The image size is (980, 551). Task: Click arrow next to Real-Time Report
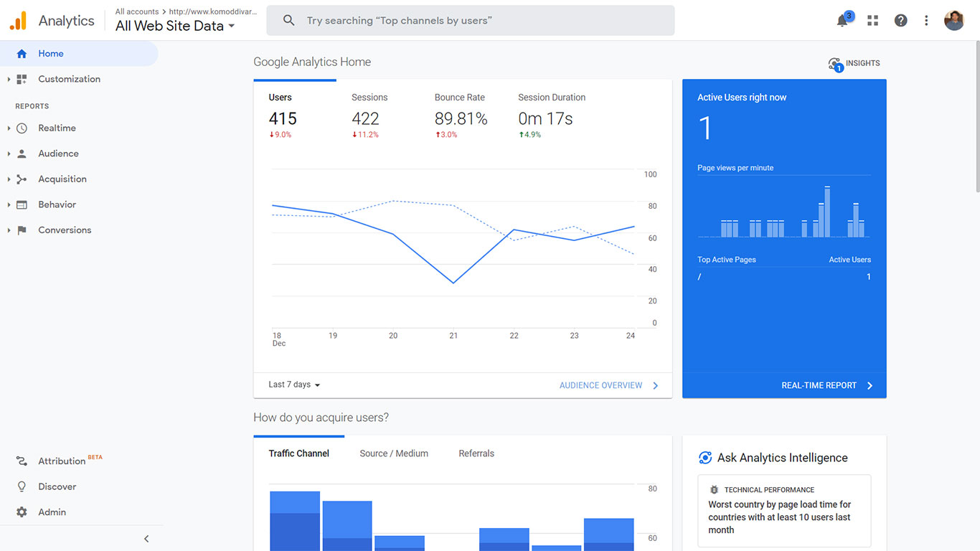coord(870,385)
